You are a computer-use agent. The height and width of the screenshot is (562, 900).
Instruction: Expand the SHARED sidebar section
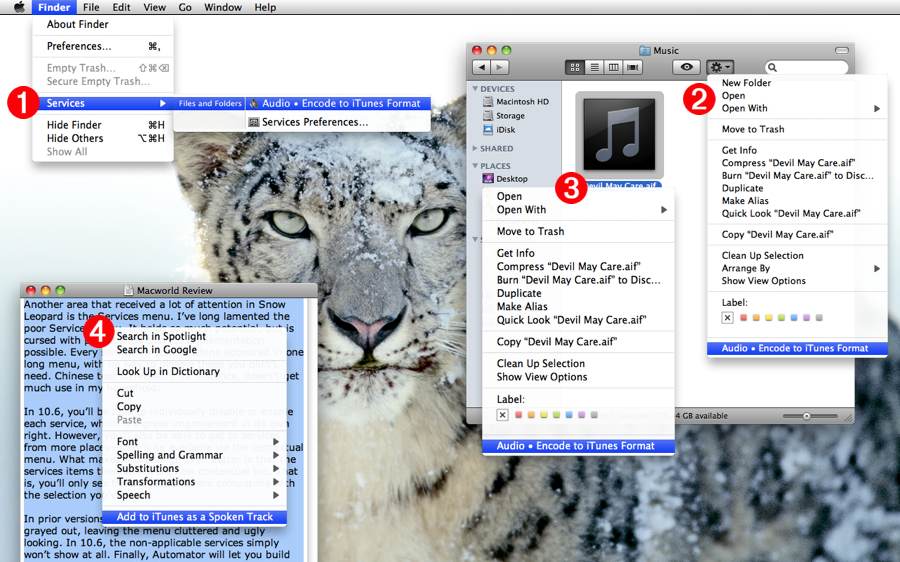[475, 149]
